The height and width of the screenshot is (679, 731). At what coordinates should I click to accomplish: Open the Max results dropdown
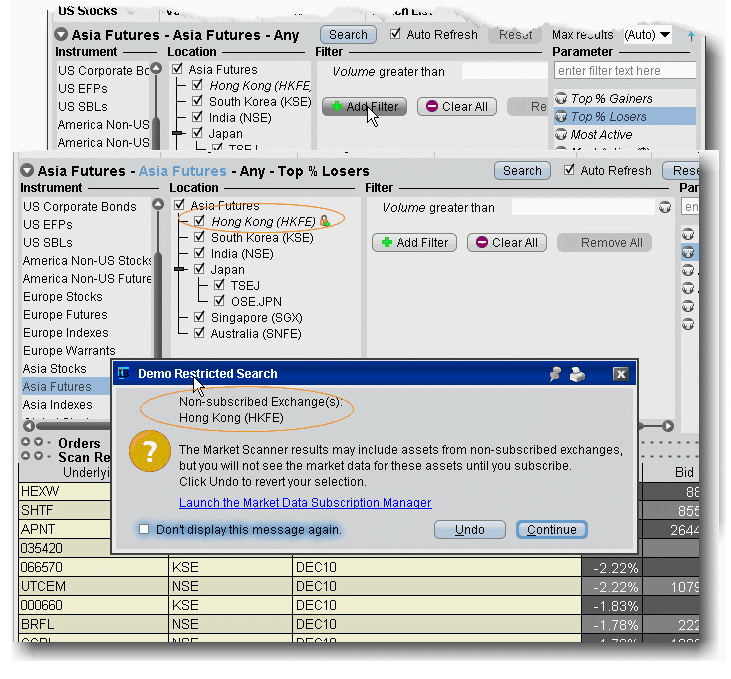tap(664, 35)
